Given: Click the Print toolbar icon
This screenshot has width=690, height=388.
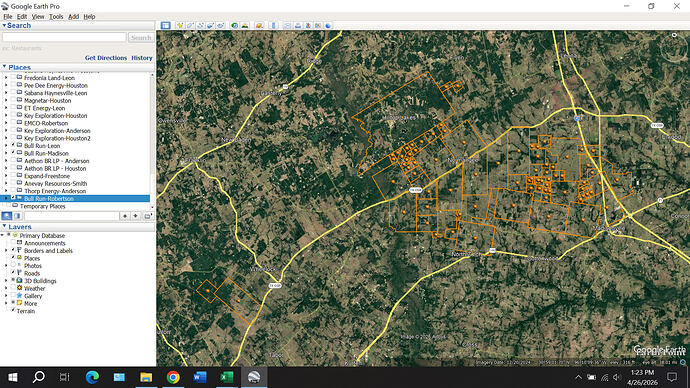Looking at the screenshot, I should 298,26.
